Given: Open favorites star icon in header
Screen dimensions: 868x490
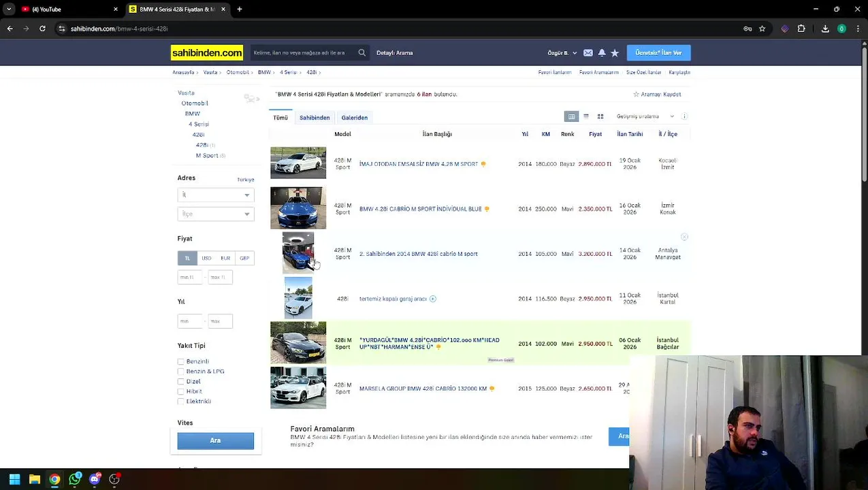Looking at the screenshot, I should [x=615, y=52].
